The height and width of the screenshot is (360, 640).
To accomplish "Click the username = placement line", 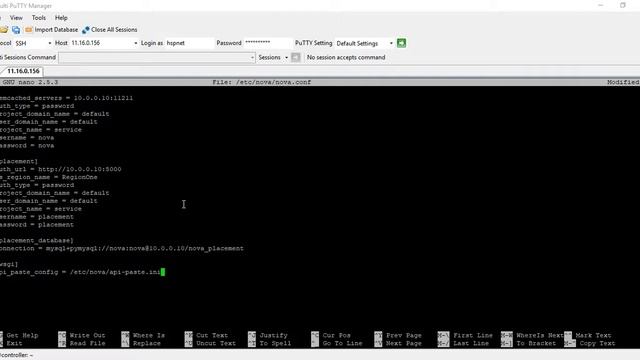I will click(37, 217).
